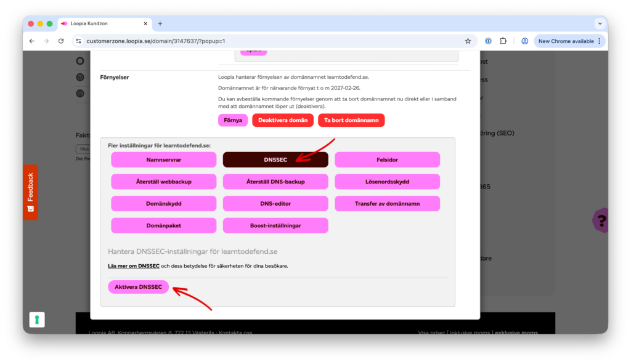Click the Chrome profile avatar icon
This screenshot has height=364, width=631.
(x=524, y=41)
